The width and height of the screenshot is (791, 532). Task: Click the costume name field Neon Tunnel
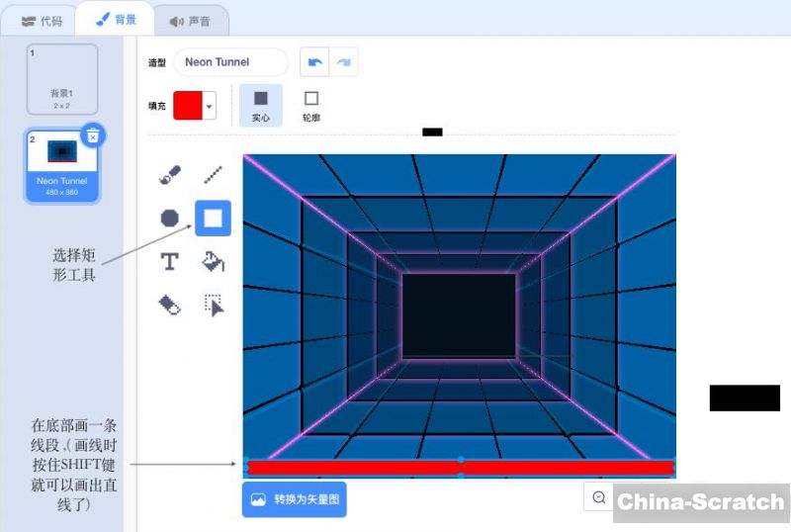230,61
